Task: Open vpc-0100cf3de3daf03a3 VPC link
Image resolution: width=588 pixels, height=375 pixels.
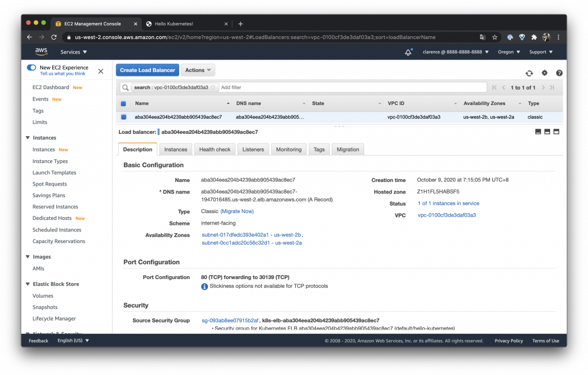Action: tap(447, 215)
